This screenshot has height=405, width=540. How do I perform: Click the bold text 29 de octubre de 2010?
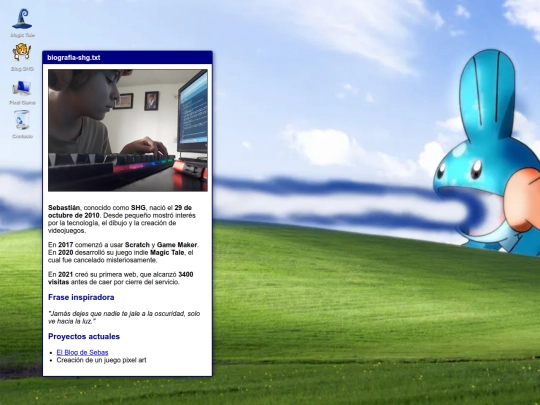pos(120,211)
